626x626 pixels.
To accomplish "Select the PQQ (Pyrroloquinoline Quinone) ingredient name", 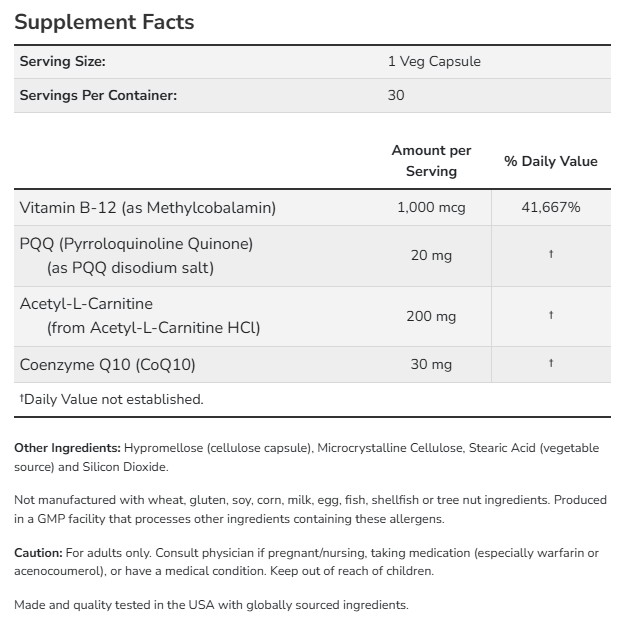I will coord(136,243).
